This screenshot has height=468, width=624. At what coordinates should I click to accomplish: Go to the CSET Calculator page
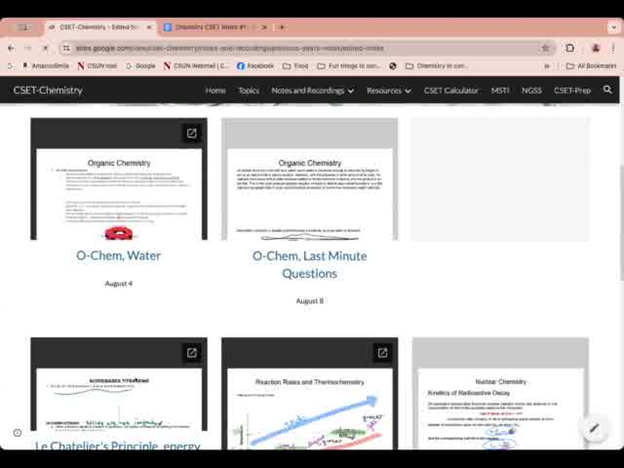(x=451, y=90)
